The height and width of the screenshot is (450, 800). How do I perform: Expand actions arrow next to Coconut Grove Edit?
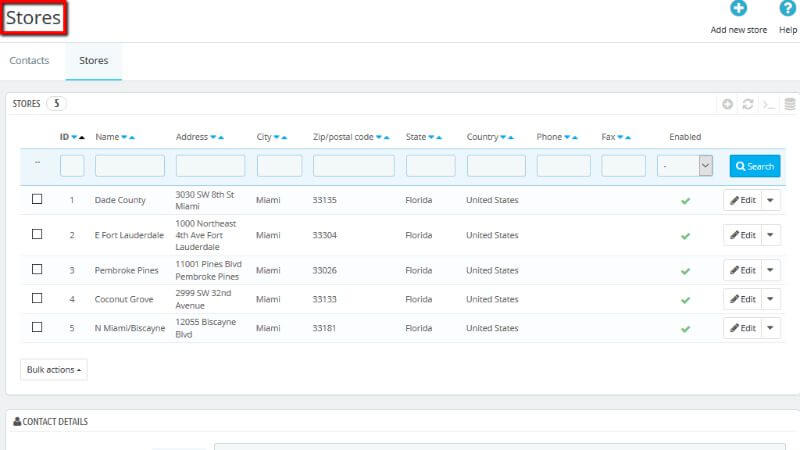(x=770, y=299)
